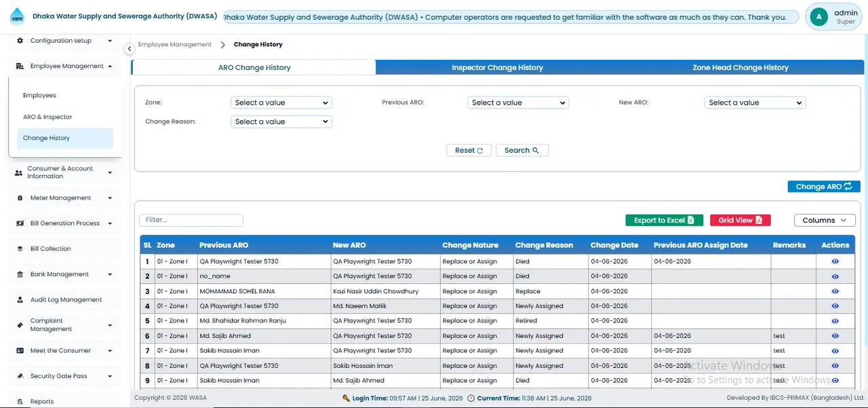868x408 pixels.
Task: Click the Bill Generation Process icon
Action: (x=20, y=223)
